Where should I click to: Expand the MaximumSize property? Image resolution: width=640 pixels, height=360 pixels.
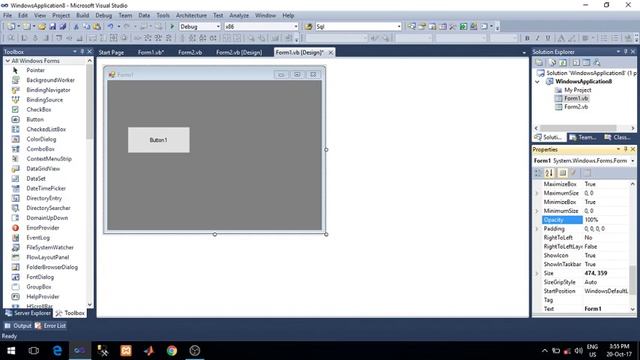(537, 193)
